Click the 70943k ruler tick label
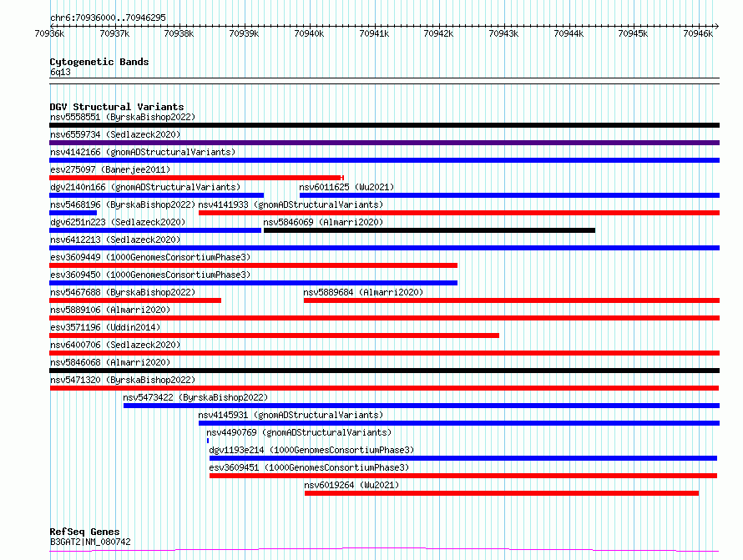 503,33
